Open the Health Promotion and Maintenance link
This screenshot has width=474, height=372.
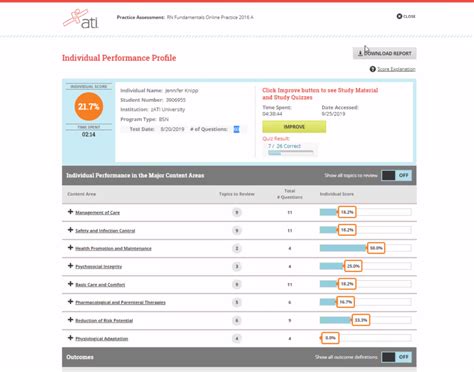(113, 249)
